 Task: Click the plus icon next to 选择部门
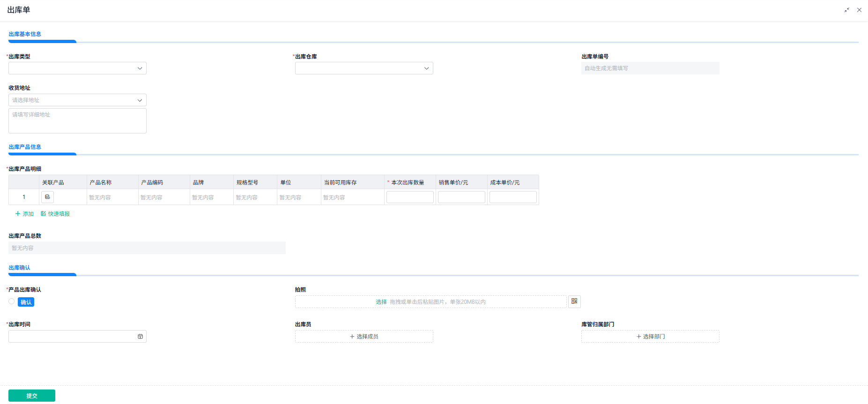(x=638, y=337)
